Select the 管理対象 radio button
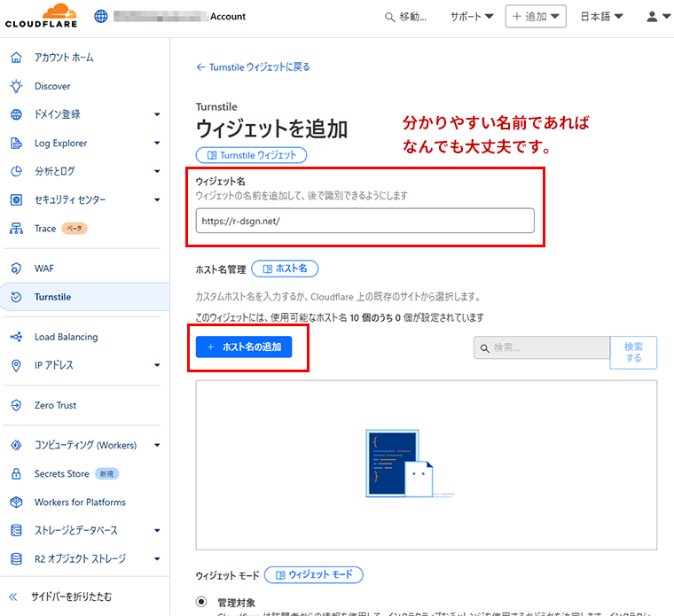This screenshot has width=674, height=616. 201,602
